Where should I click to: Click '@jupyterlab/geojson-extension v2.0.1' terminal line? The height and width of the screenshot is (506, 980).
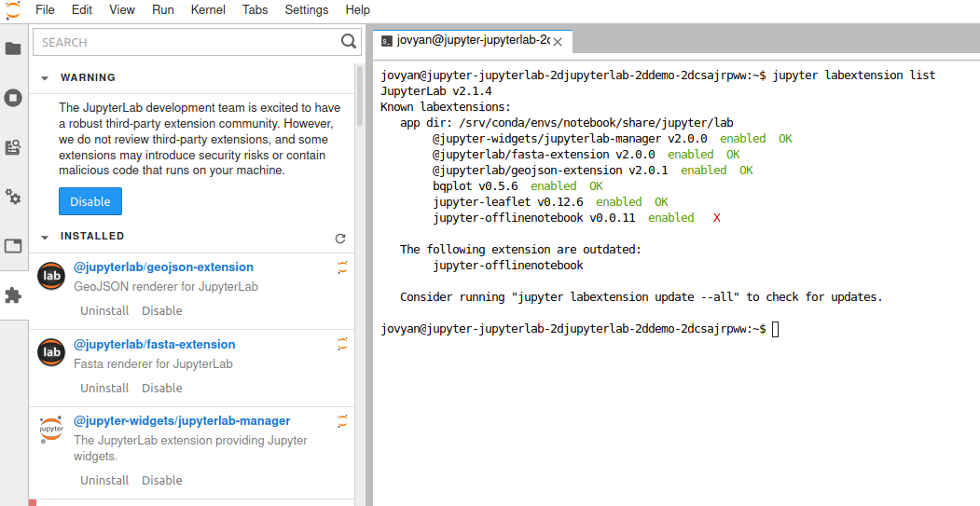point(550,171)
